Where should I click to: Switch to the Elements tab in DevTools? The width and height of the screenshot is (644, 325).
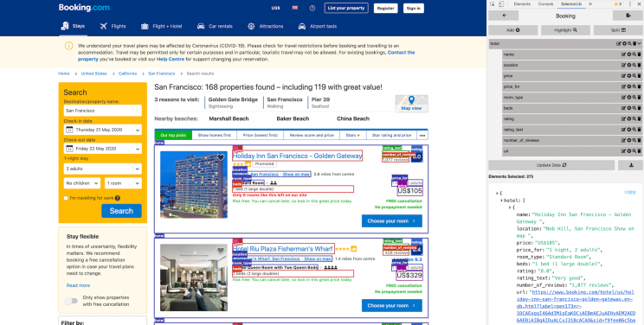click(522, 4)
